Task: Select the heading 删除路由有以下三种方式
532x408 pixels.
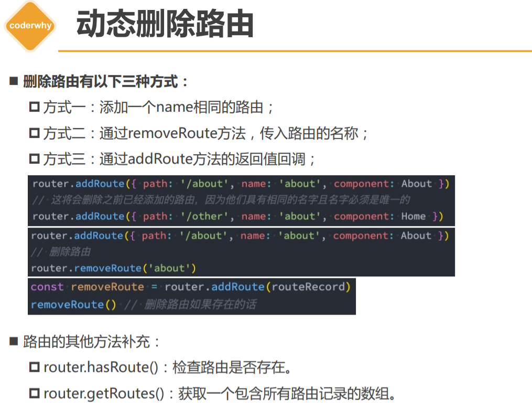Action: (x=105, y=81)
